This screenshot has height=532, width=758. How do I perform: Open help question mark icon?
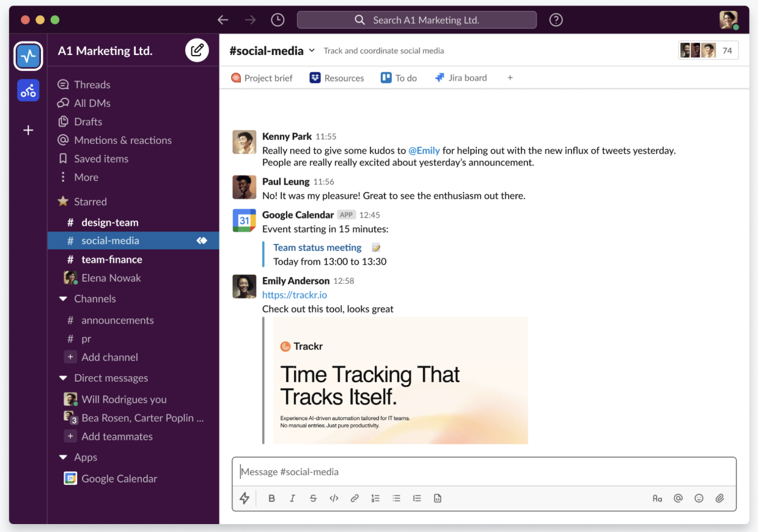pos(556,20)
